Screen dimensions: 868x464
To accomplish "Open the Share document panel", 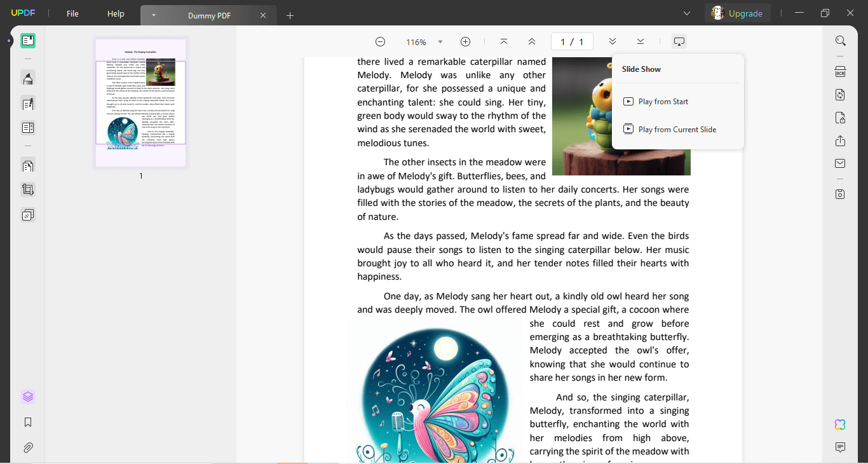I will (839, 140).
